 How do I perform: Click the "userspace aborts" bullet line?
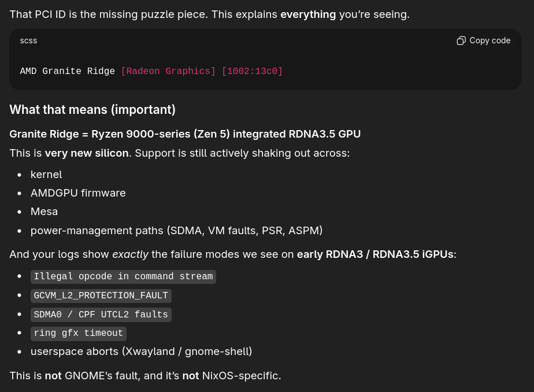pyautogui.click(x=141, y=351)
